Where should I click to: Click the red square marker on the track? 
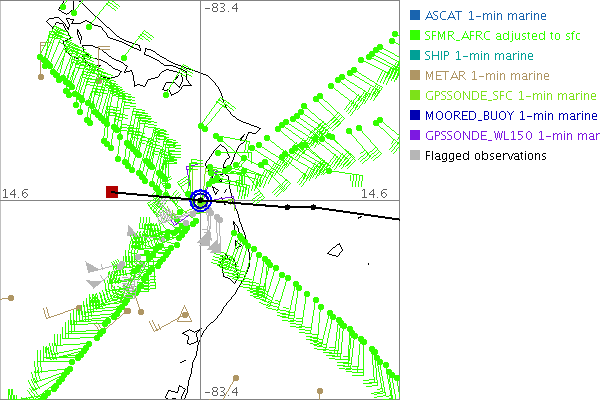112,192
